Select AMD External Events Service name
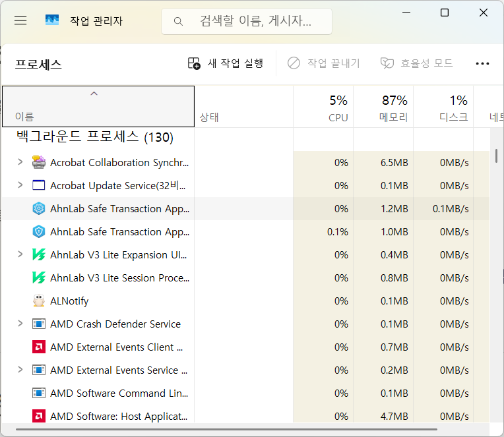 (119, 370)
